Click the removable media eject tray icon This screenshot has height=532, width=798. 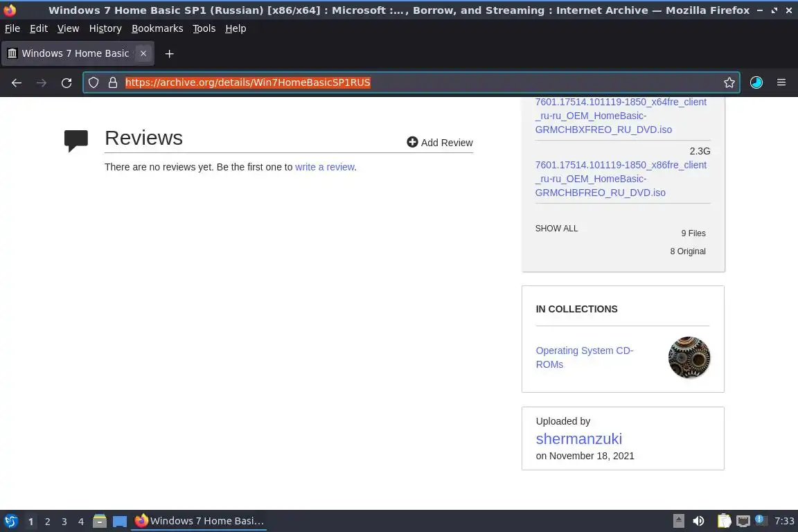point(678,521)
